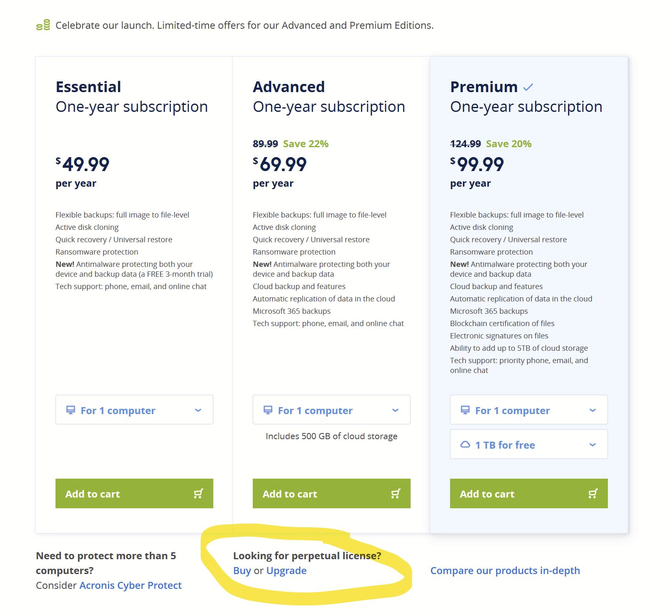Expand Essential 'For 1 computer' dropdown chevron
This screenshot has width=672, height=616.
tap(198, 410)
